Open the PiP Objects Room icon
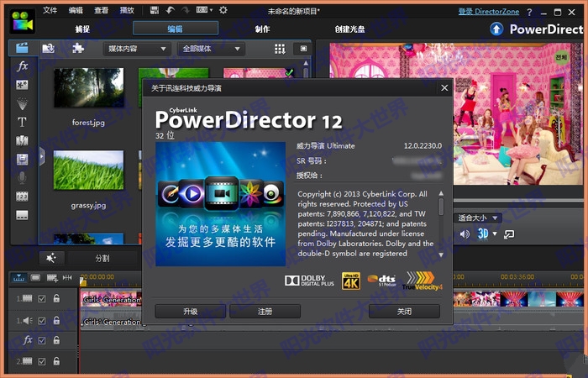588x378 pixels. (x=22, y=85)
